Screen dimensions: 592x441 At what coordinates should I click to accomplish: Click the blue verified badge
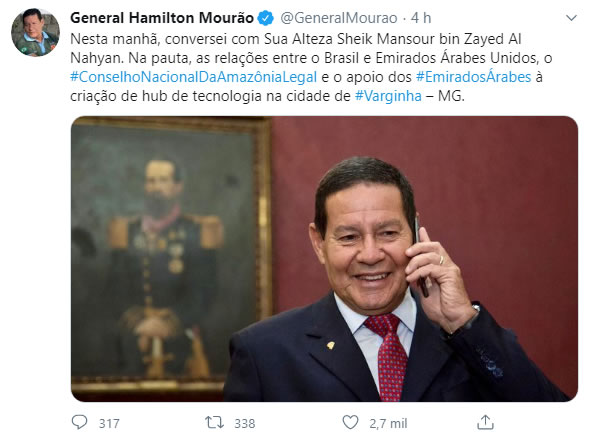tap(266, 18)
